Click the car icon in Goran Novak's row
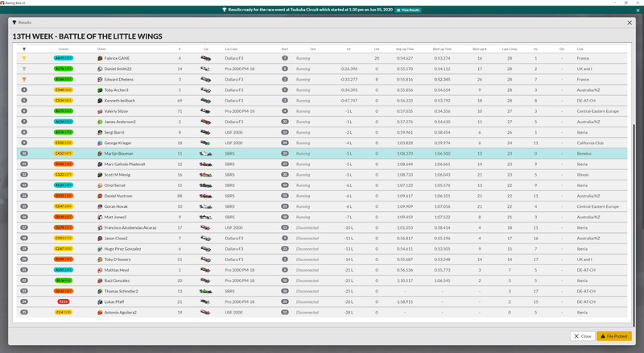The image size is (644, 353). (206, 206)
